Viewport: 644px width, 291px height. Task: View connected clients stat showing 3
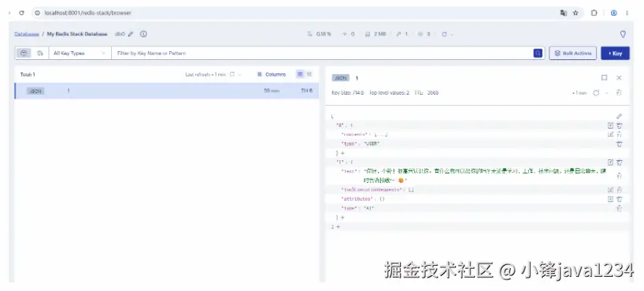[x=424, y=34]
